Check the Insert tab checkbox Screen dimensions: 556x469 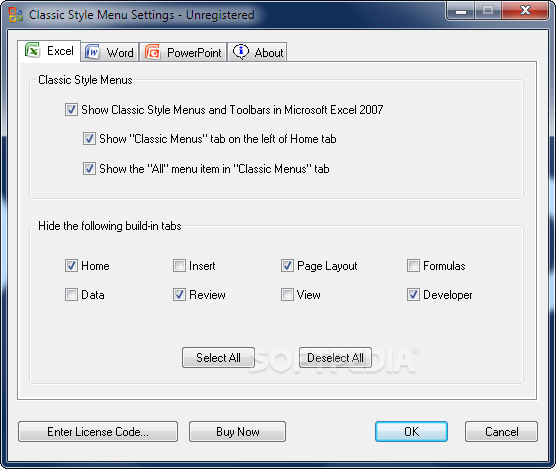click(x=179, y=266)
